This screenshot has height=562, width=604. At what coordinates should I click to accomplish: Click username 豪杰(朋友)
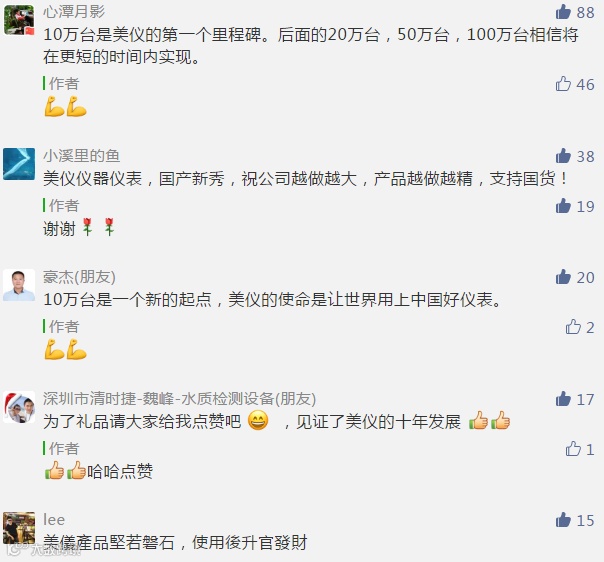click(79, 277)
